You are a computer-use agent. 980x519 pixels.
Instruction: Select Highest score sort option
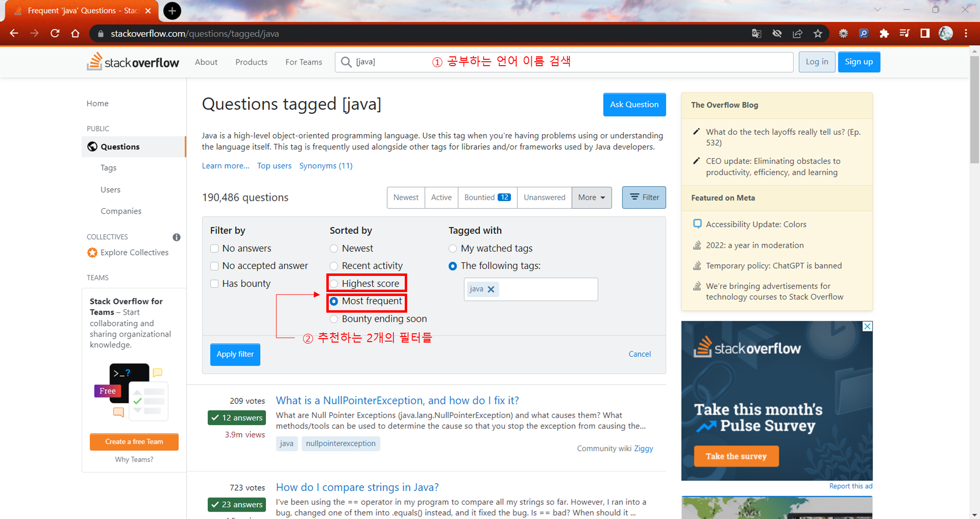point(334,284)
